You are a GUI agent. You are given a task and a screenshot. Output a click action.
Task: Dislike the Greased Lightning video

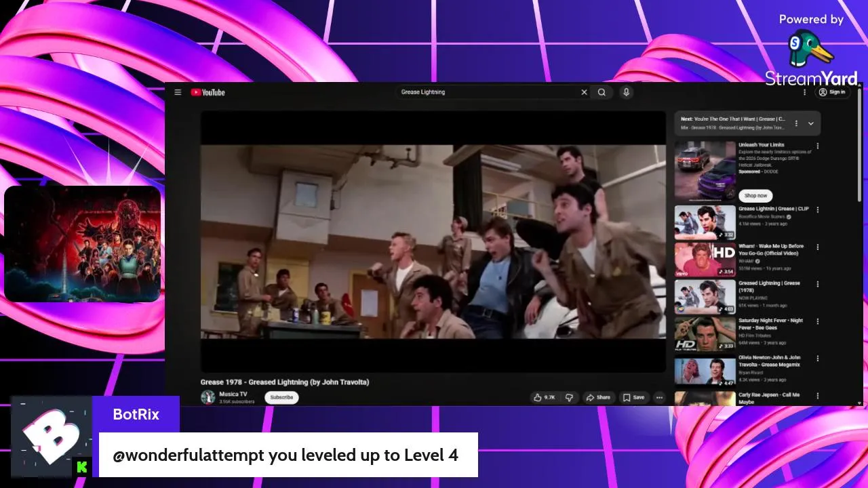tap(570, 397)
